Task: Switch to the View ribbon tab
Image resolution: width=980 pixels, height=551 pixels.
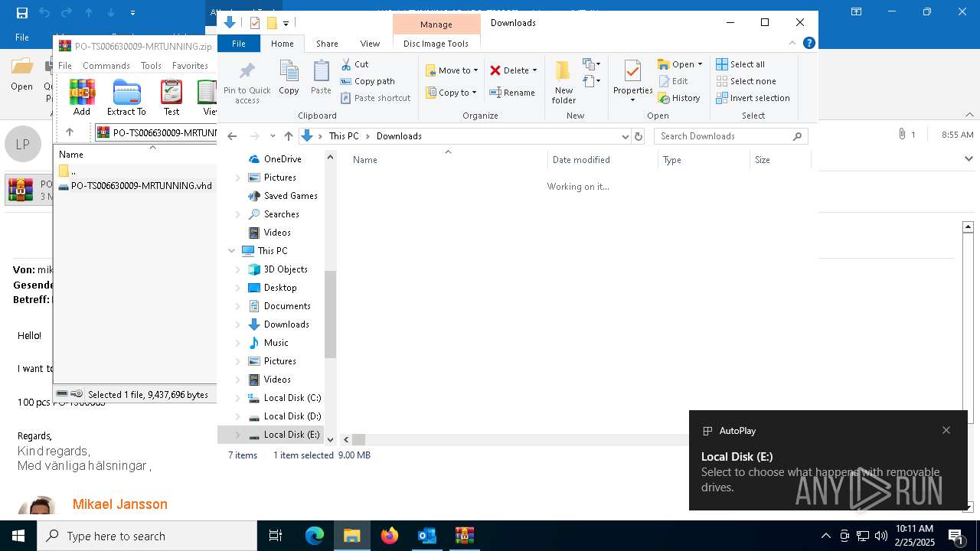Action: 370,44
